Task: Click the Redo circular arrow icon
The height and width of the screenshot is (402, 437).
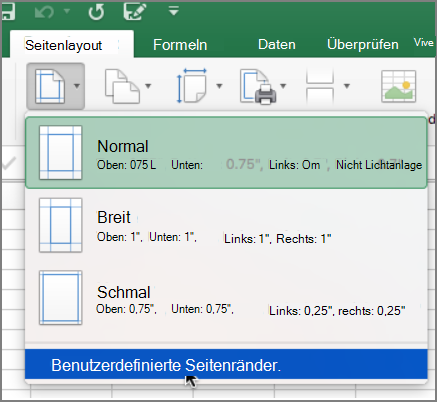Action: tap(96, 12)
